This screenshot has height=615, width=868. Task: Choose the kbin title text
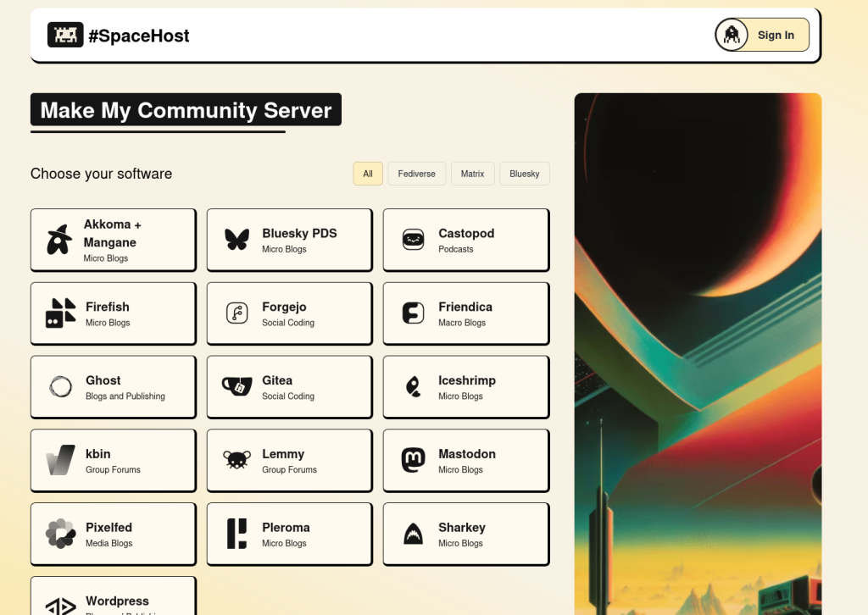[98, 454]
